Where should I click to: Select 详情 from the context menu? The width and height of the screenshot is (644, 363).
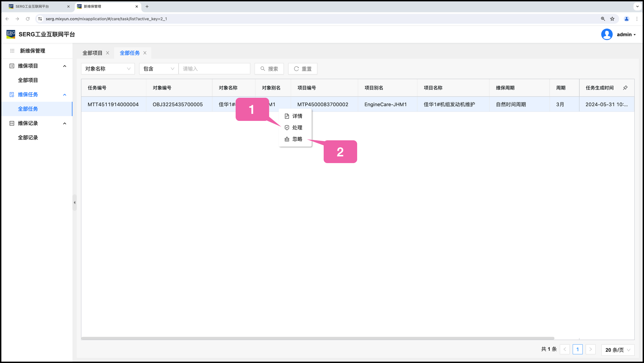click(294, 116)
